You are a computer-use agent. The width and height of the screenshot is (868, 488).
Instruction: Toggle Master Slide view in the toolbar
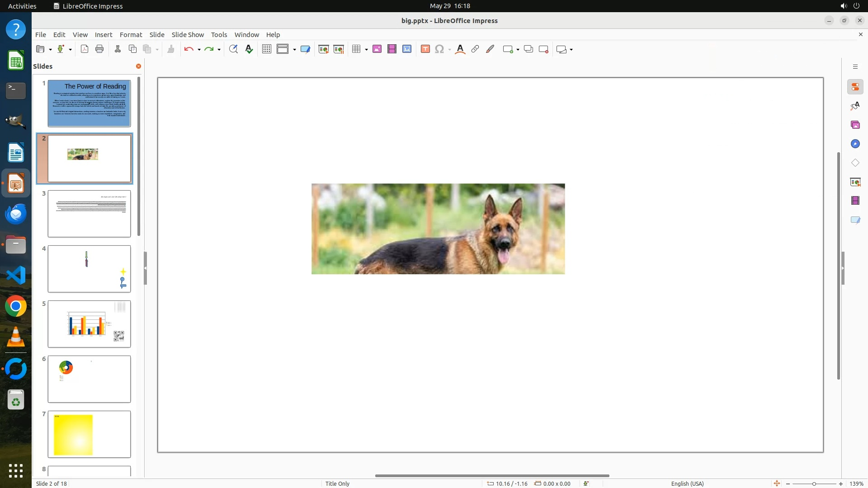306,49
